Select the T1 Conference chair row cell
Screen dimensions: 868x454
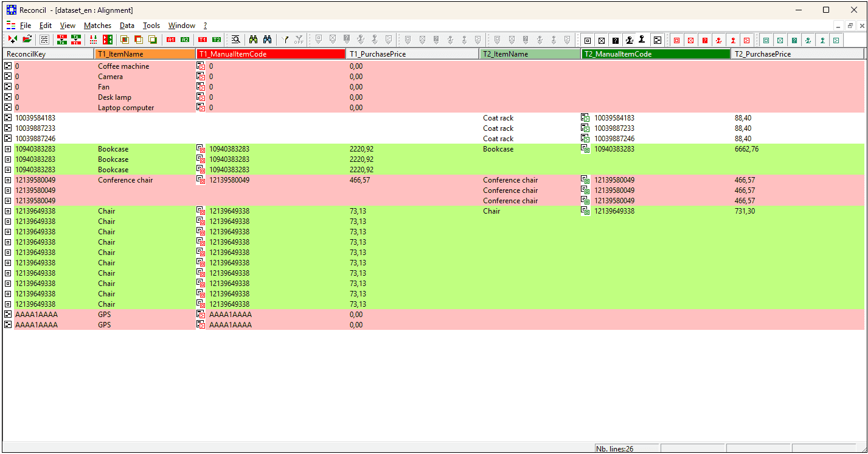coord(125,180)
